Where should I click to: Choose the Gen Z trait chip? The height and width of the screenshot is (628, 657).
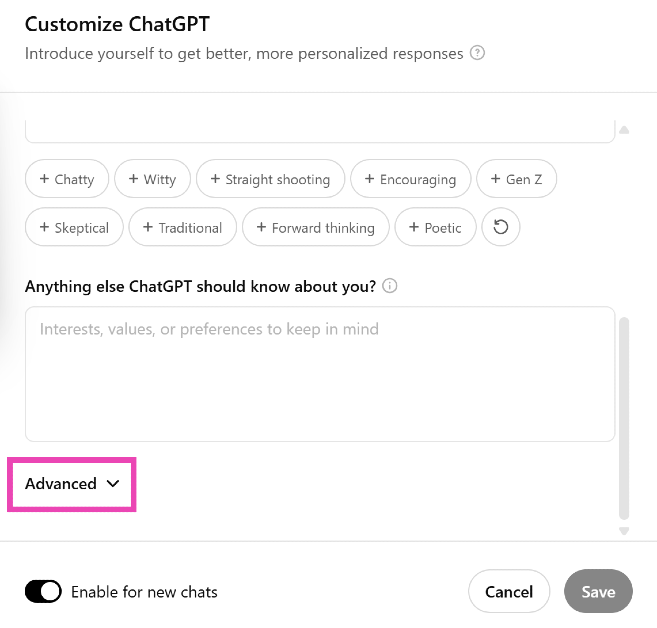[517, 179]
